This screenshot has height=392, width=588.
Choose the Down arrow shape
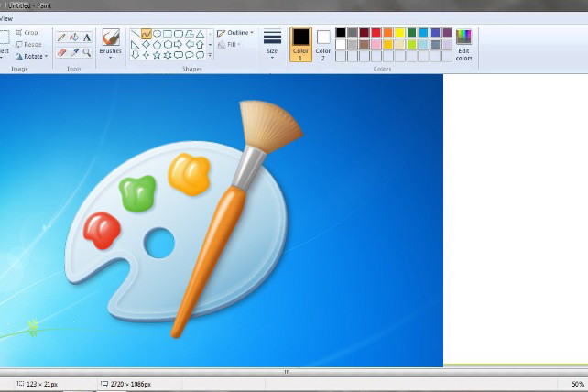click(x=135, y=55)
